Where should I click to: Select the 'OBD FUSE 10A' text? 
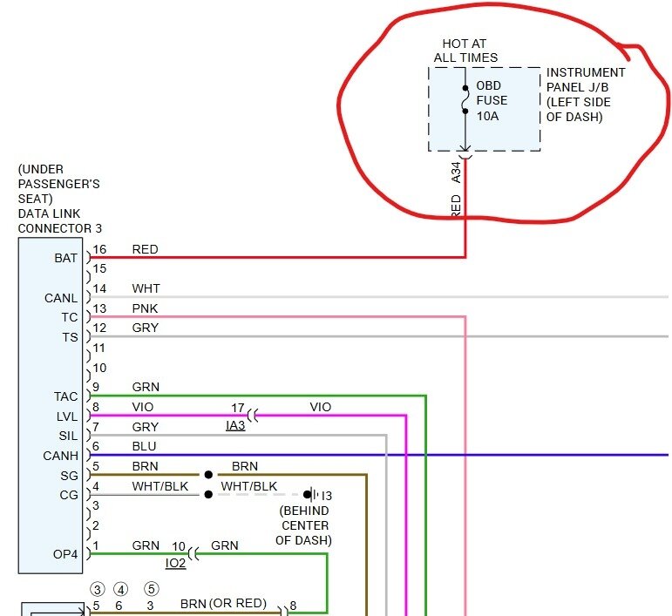pyautogui.click(x=492, y=101)
